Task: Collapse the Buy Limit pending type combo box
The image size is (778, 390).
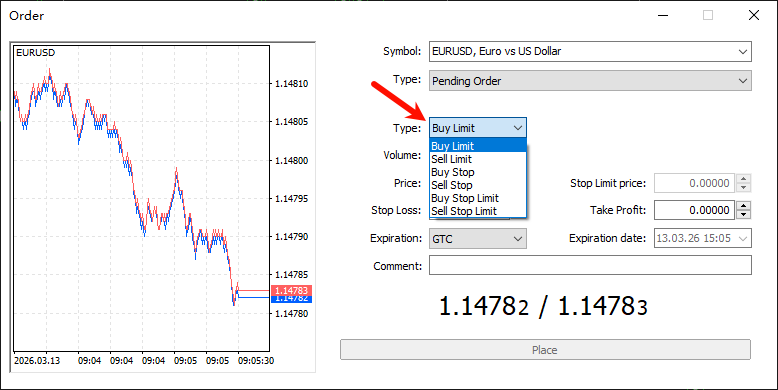Action: click(x=477, y=128)
